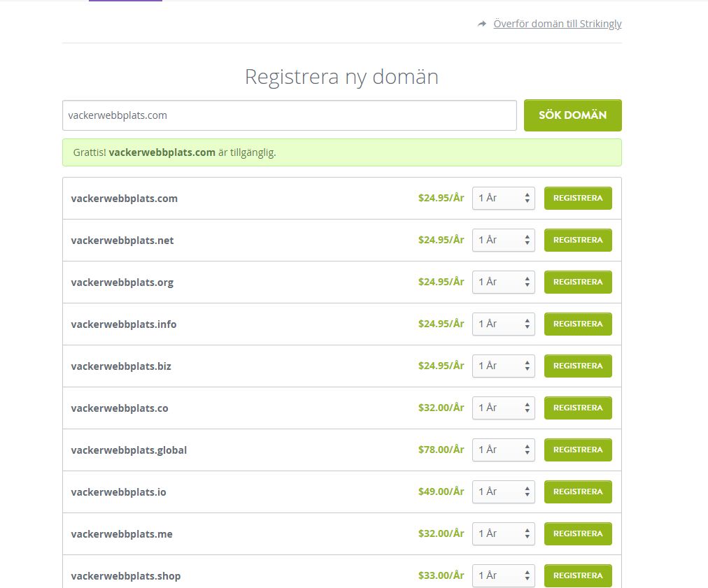Open the year dropdown for vackerwebbplats.global
The image size is (708, 588).
pyautogui.click(x=504, y=450)
